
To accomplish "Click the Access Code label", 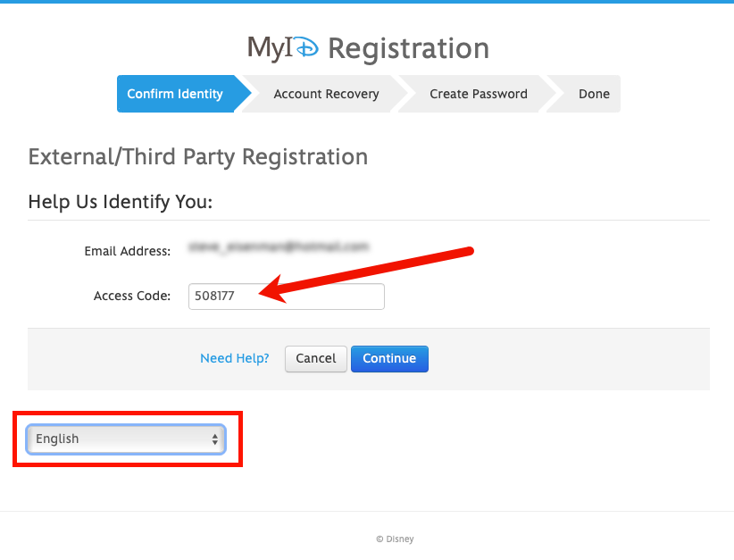I will click(131, 296).
